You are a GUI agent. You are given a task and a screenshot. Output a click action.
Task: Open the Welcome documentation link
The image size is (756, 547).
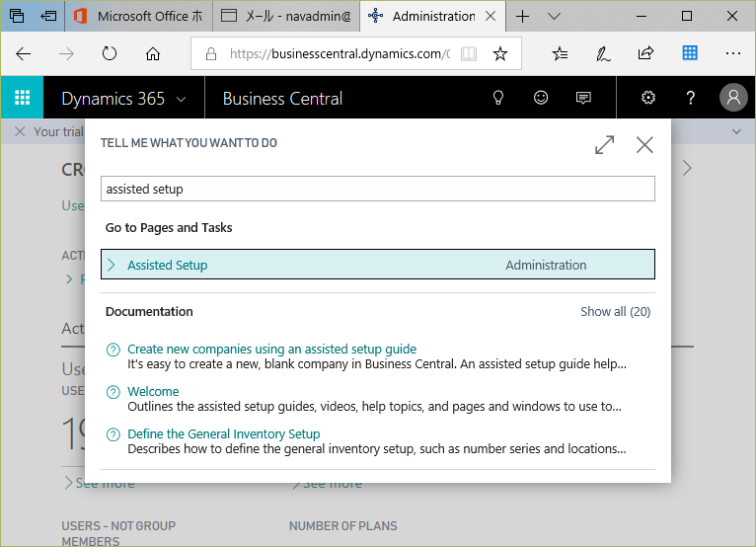click(153, 391)
